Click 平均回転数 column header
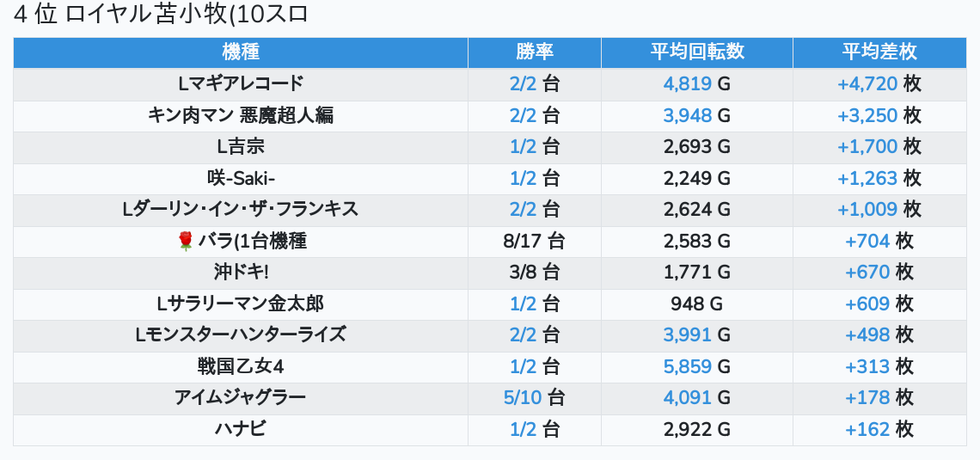 (696, 52)
